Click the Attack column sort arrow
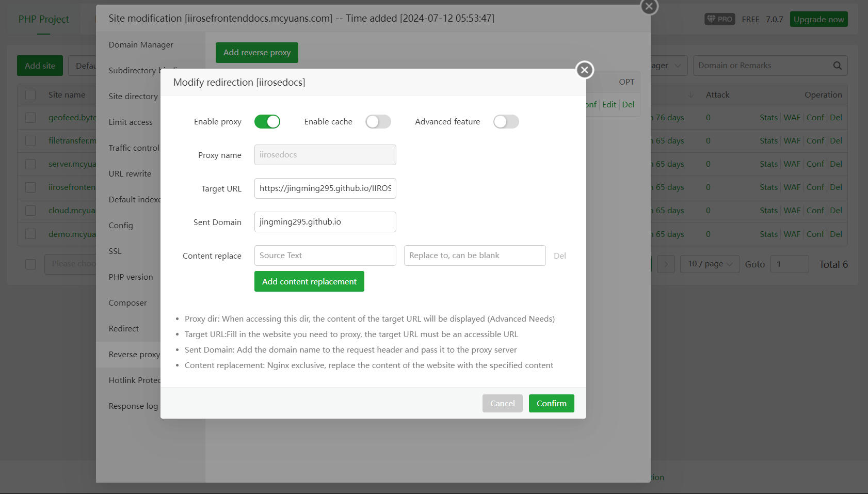 [x=691, y=95]
